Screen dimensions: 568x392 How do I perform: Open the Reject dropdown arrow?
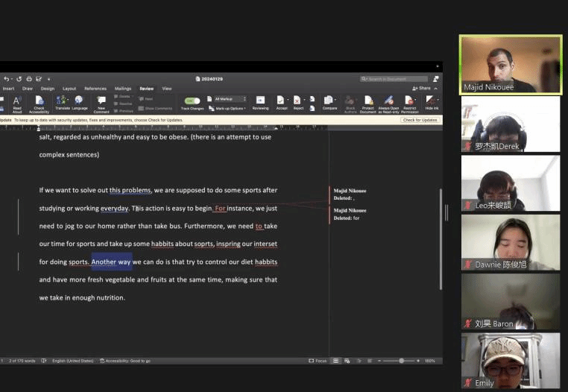[x=305, y=99]
